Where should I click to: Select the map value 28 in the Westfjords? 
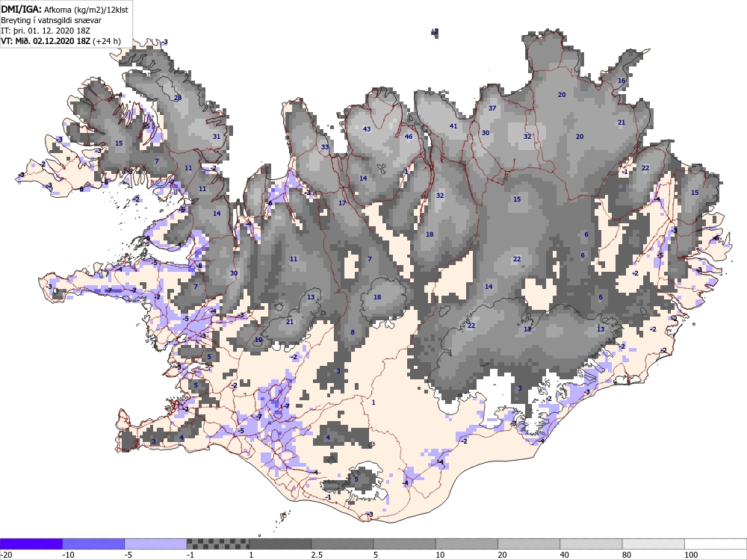tap(178, 98)
